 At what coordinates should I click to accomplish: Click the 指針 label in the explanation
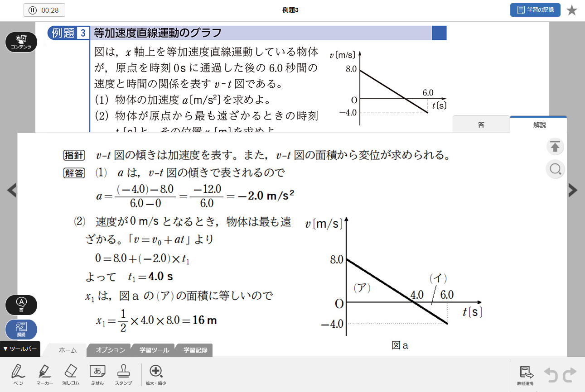pos(74,155)
